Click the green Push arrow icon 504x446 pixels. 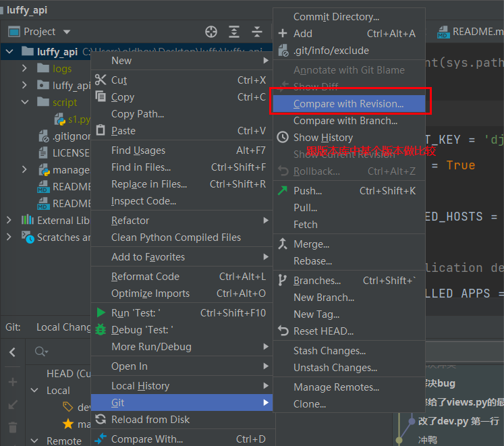click(283, 191)
